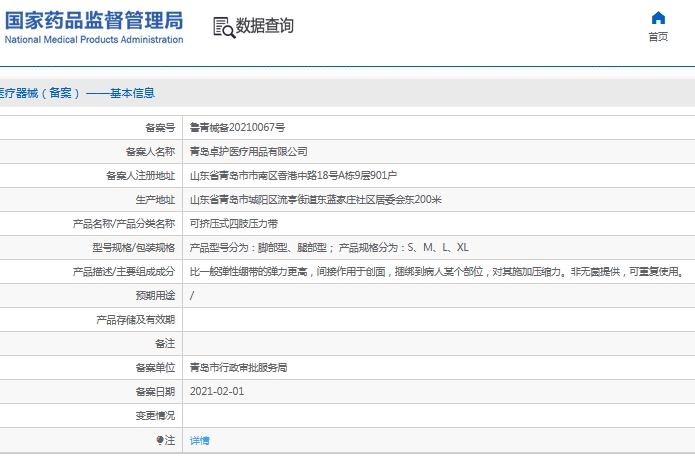Click the 产品名称/产品分类名称 label
695x462 pixels.
tap(124, 223)
